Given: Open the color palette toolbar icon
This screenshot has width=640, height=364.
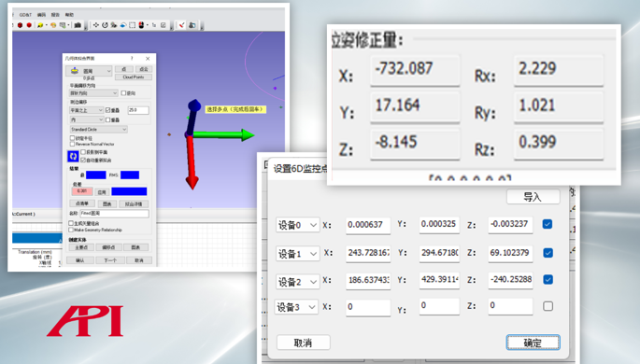Looking at the screenshot, I should 53,25.
